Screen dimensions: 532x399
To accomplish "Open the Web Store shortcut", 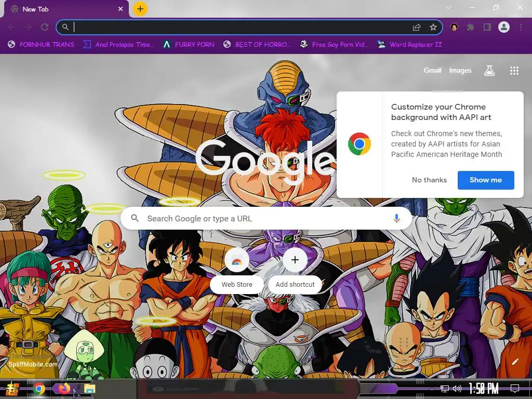I will click(237, 270).
